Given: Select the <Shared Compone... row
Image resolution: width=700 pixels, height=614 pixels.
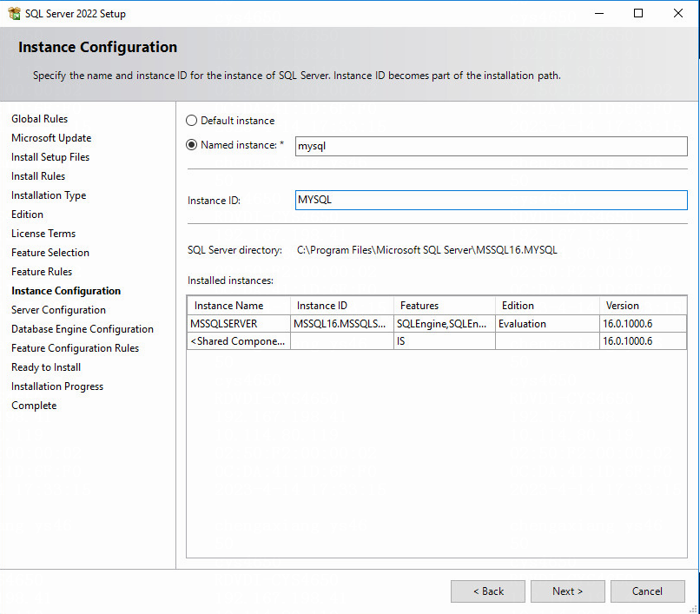Looking at the screenshot, I should coord(437,341).
